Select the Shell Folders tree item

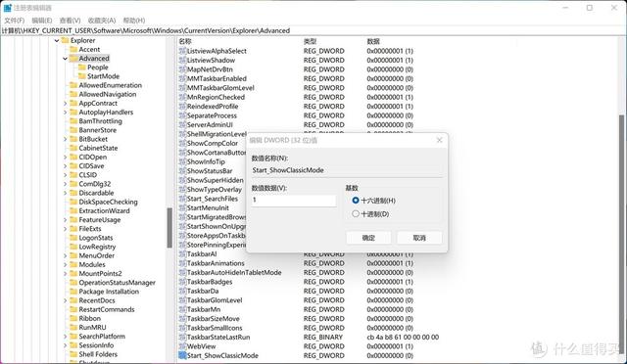tap(98, 354)
